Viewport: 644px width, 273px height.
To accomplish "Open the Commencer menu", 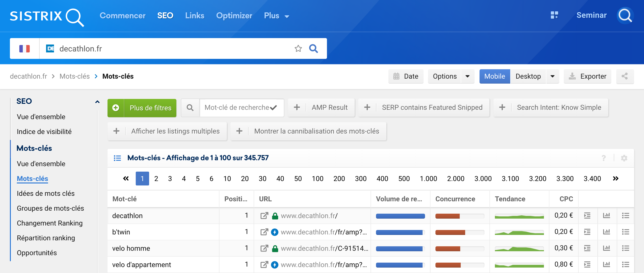I will (x=123, y=16).
